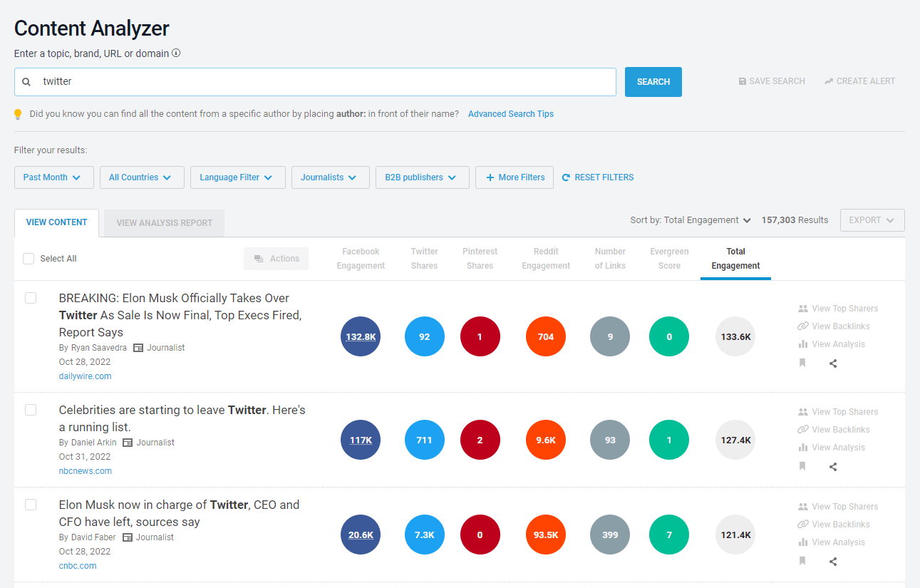
Task: View Backlinks for nbcnews.com article
Action: (834, 430)
